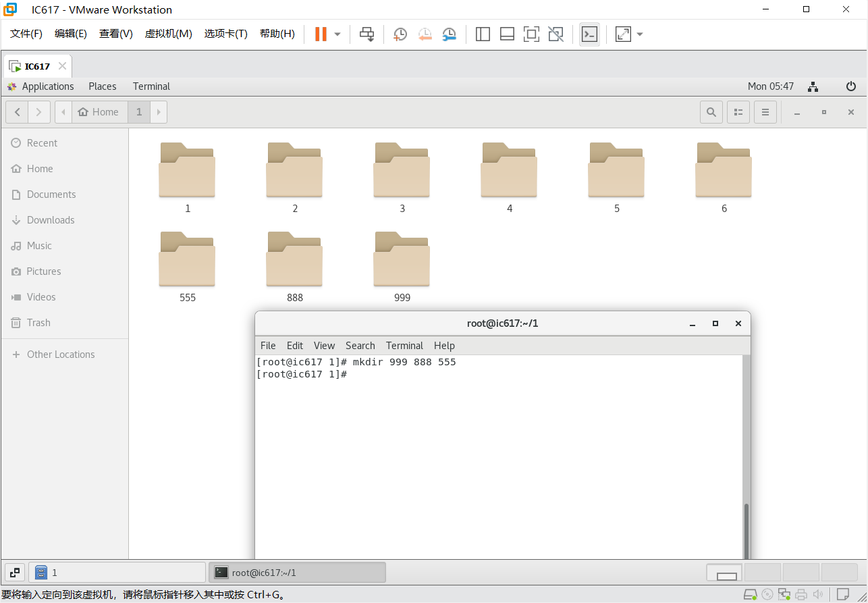Open the terminal window's Search menu
Viewport: 868px width, 603px height.
pos(360,346)
